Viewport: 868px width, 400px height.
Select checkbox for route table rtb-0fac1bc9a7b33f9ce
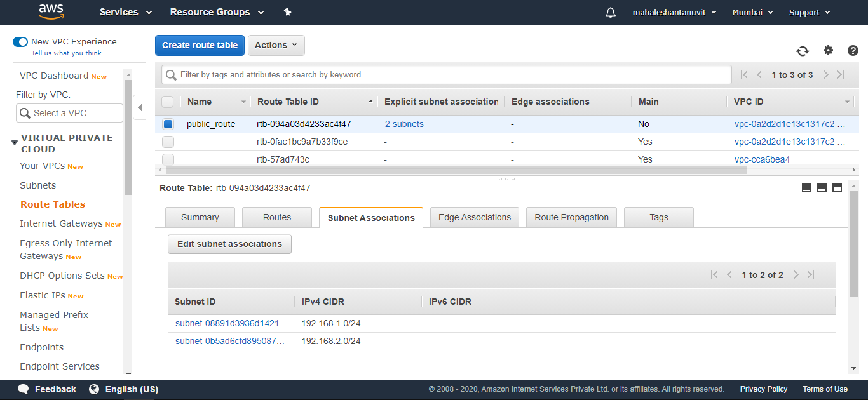168,142
